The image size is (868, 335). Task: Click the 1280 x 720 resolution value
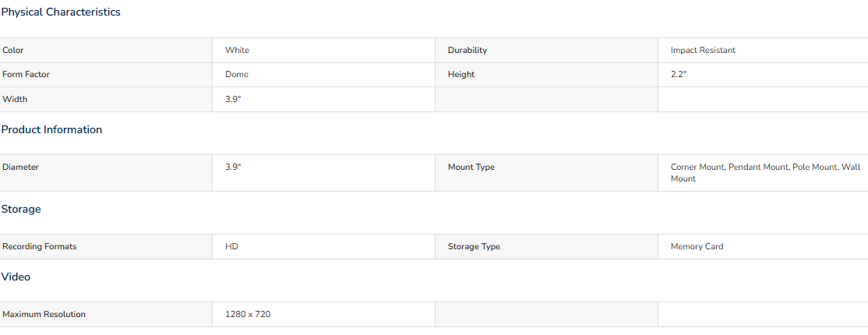(248, 315)
